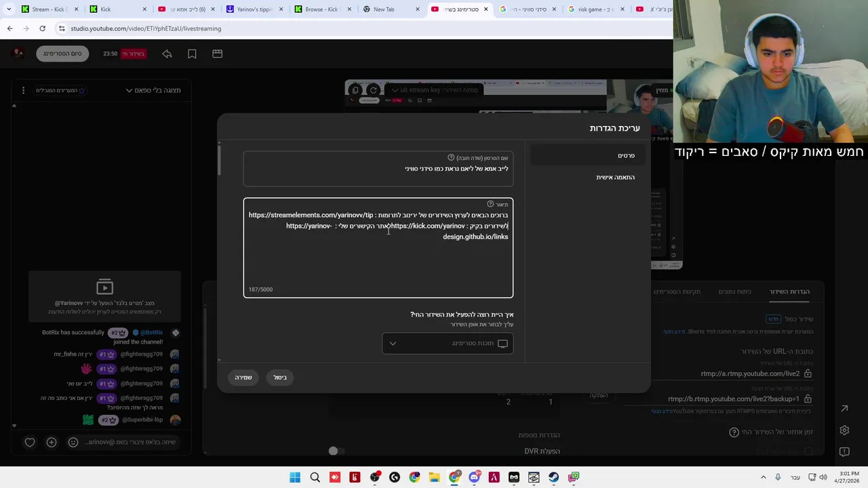868x488 pixels.
Task: Click the reset stream key icon in preview
Action: [x=373, y=90]
